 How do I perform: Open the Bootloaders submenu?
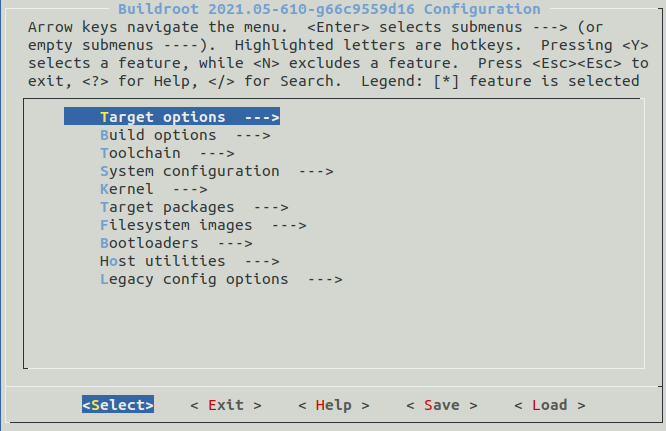176,243
